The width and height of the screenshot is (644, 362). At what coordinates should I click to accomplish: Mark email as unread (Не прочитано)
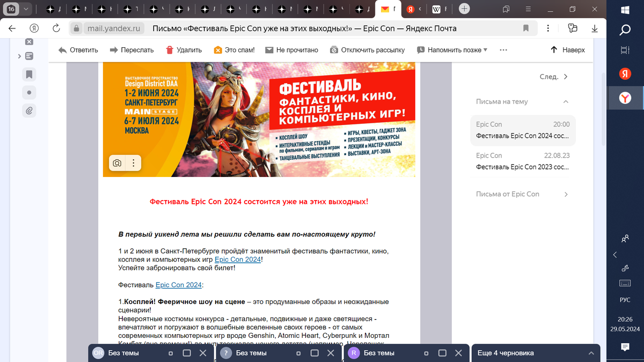[291, 50]
